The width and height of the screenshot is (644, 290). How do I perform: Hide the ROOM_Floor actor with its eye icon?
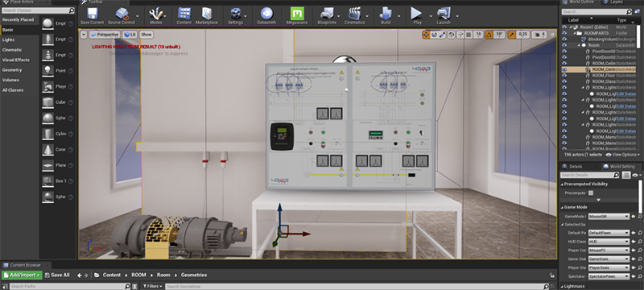pos(564,76)
